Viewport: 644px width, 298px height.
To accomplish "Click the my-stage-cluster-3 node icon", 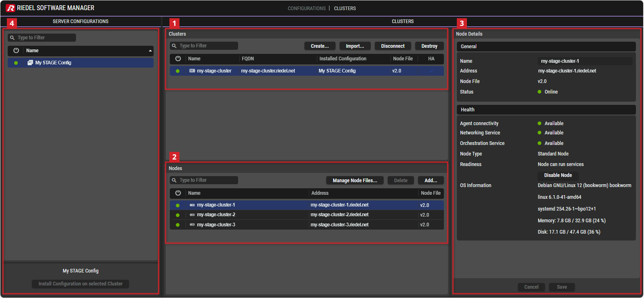I will pyautogui.click(x=192, y=225).
